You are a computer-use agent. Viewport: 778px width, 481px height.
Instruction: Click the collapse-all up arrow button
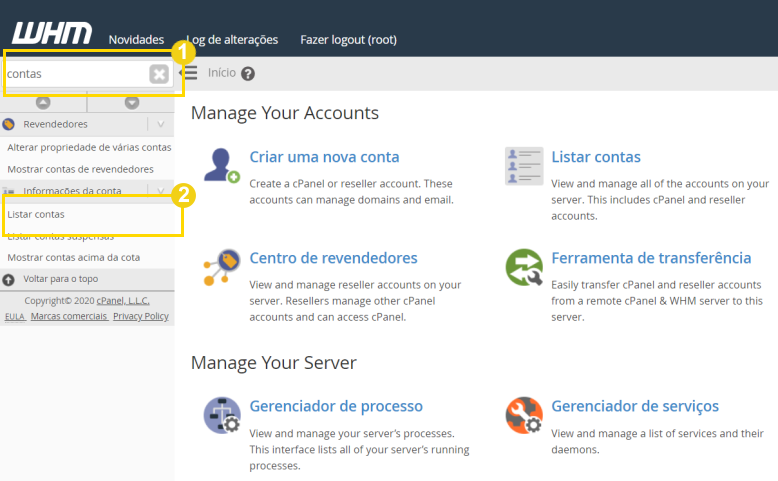click(x=43, y=103)
